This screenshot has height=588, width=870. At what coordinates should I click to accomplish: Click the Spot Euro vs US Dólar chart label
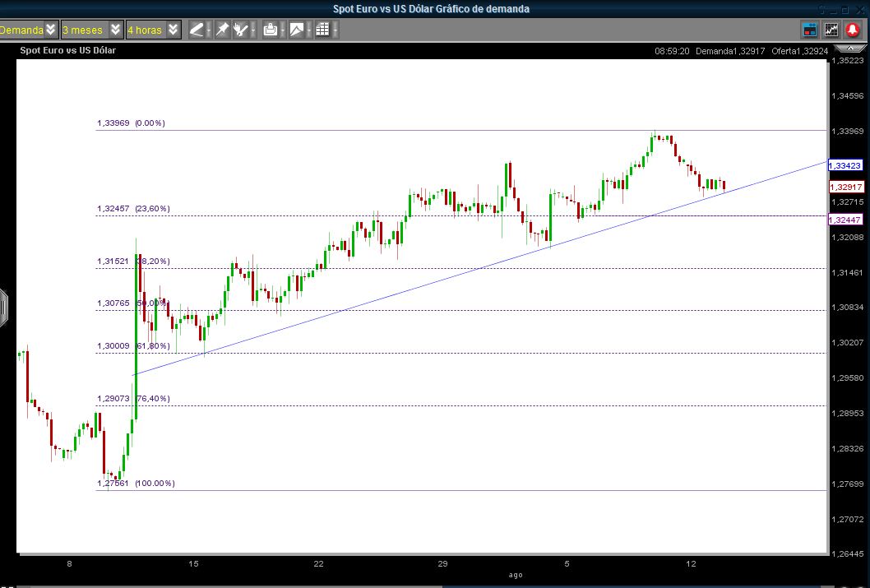coord(67,50)
